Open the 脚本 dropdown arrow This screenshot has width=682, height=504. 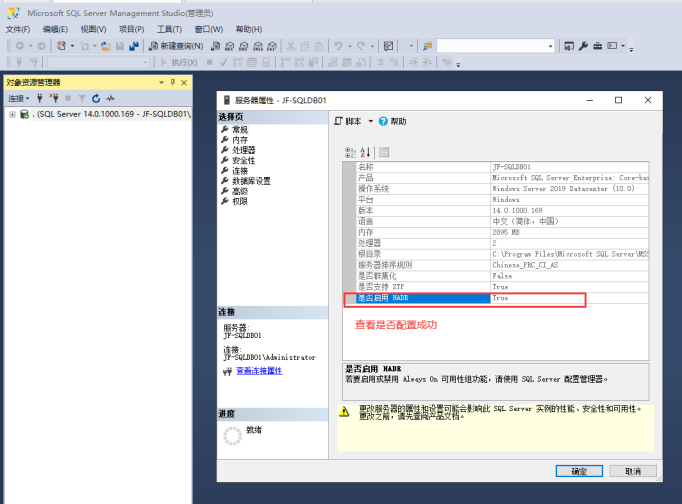pyautogui.click(x=371, y=121)
